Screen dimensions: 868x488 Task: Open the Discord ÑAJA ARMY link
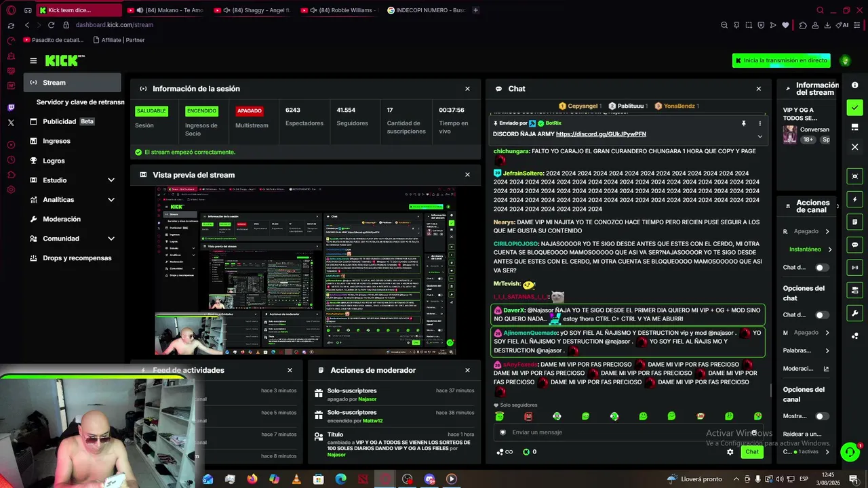[601, 134]
